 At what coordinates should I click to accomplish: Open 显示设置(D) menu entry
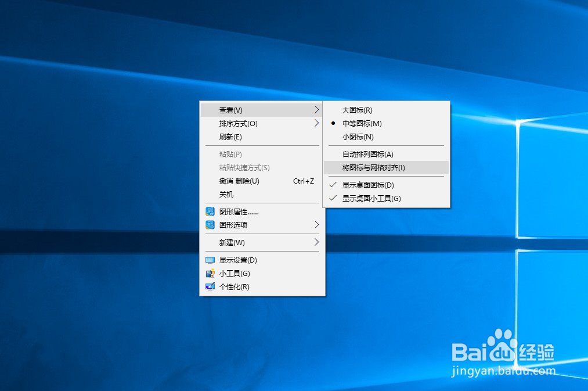pos(261,260)
